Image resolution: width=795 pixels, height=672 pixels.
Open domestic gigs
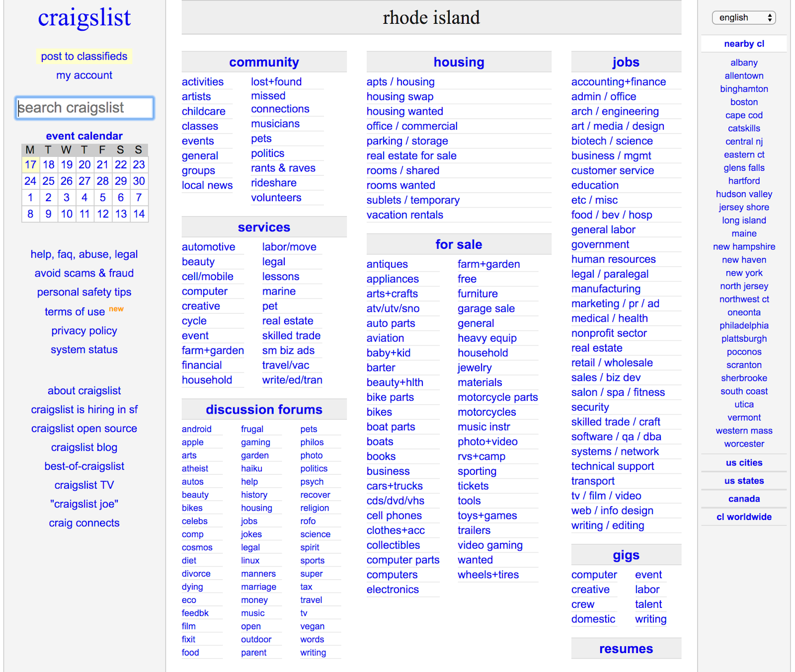point(593,619)
